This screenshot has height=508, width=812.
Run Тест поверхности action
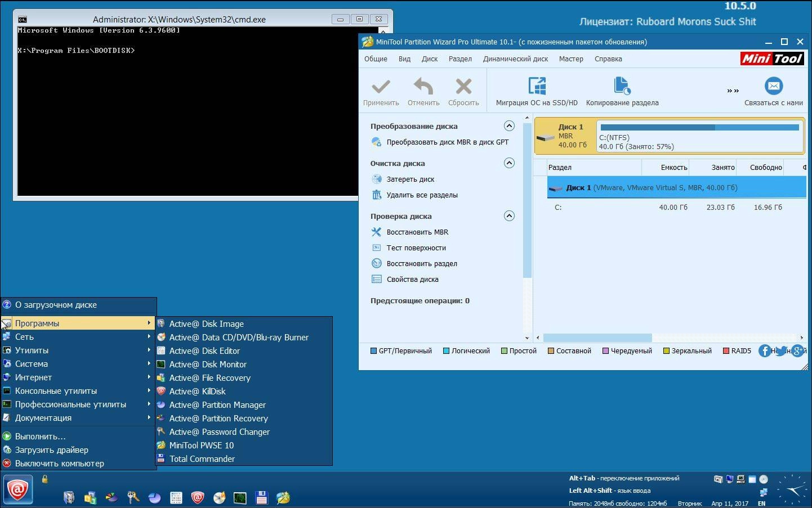pyautogui.click(x=409, y=248)
